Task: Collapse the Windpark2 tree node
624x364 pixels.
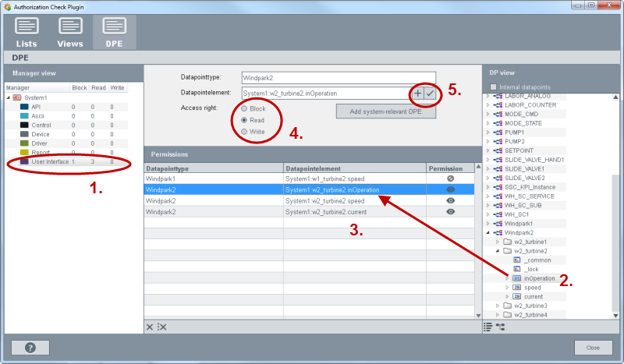Action: click(x=489, y=232)
